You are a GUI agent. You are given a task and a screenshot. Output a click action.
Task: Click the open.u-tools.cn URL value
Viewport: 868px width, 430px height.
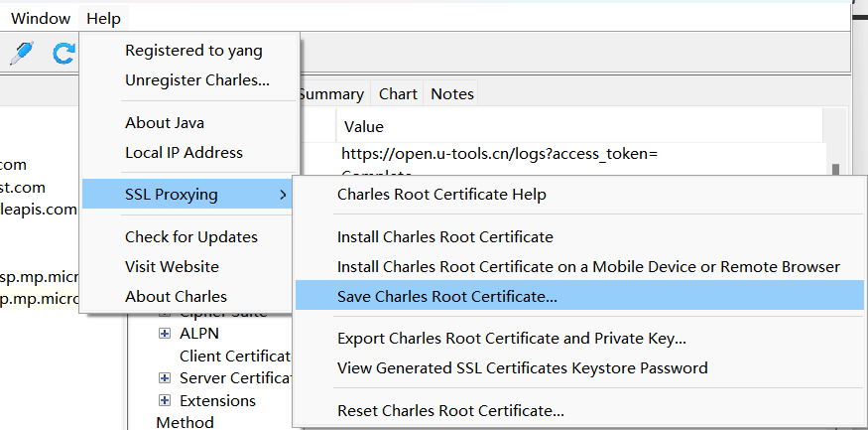click(499, 154)
